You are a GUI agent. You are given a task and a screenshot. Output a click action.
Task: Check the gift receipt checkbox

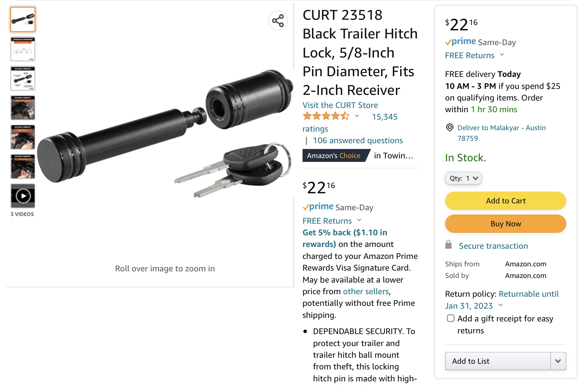tap(451, 318)
